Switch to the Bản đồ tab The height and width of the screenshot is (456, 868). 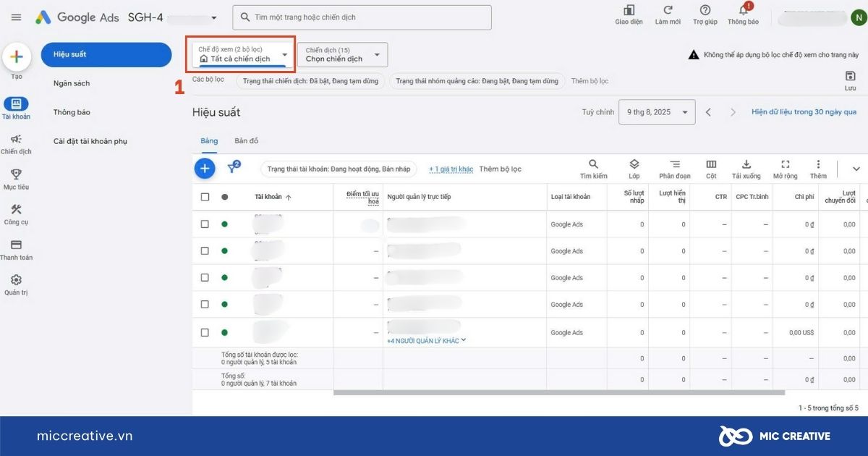coord(246,140)
